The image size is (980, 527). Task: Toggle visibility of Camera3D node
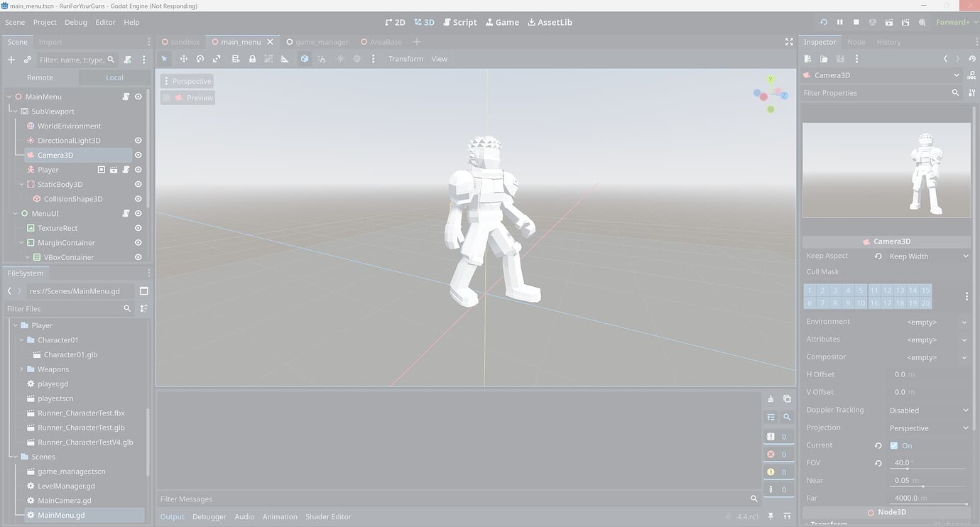pyautogui.click(x=138, y=155)
